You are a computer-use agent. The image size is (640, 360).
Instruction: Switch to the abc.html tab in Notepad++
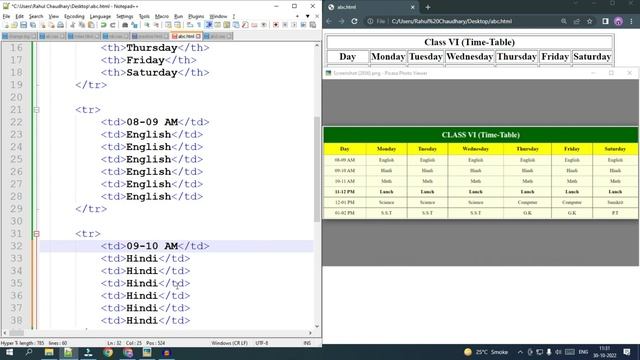(186, 36)
